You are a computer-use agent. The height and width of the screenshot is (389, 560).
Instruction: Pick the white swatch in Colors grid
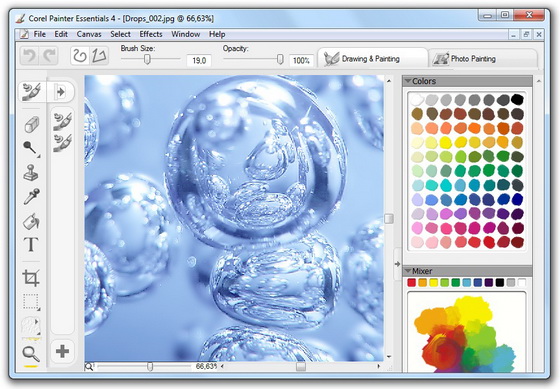pyautogui.click(x=417, y=99)
